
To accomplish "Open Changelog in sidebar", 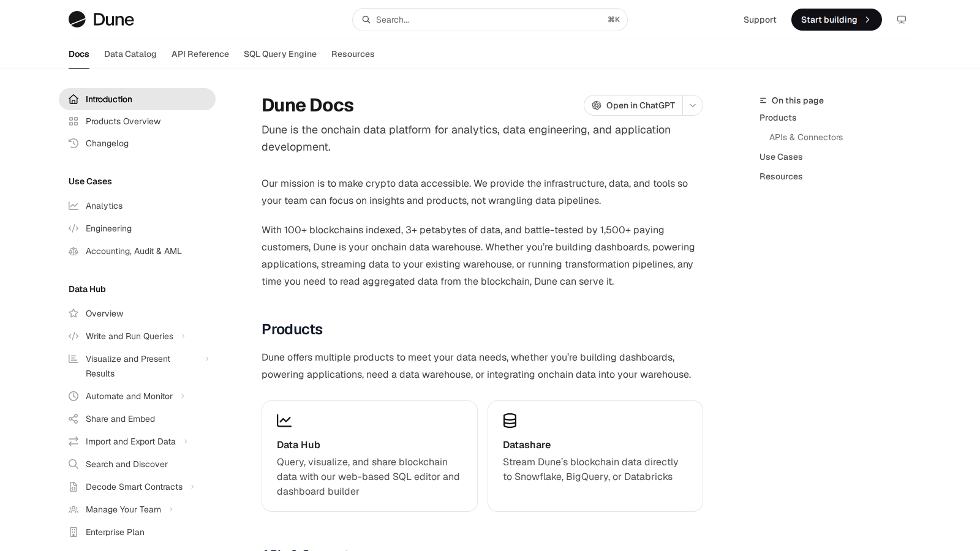I will [x=137, y=143].
